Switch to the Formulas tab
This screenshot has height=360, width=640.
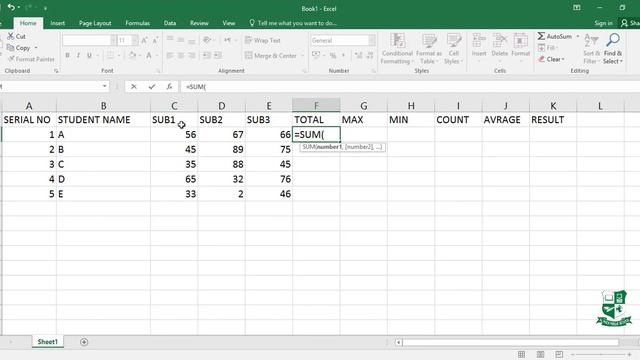[x=138, y=23]
